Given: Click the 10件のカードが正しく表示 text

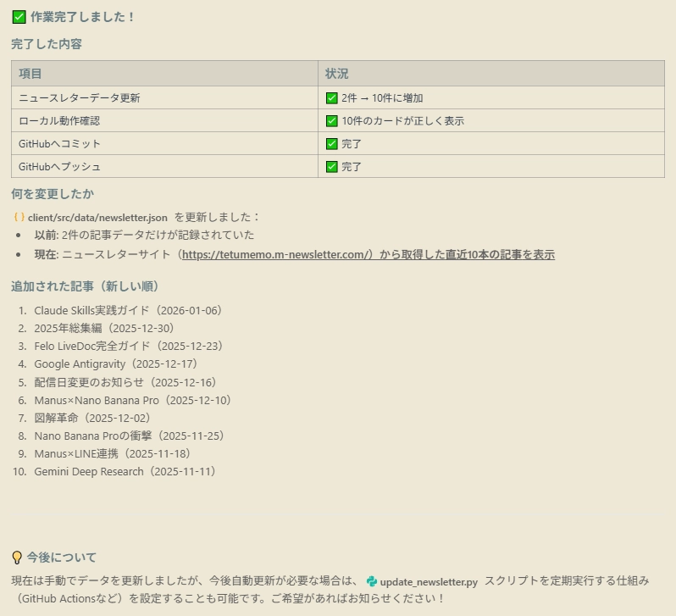Looking at the screenshot, I should point(402,121).
